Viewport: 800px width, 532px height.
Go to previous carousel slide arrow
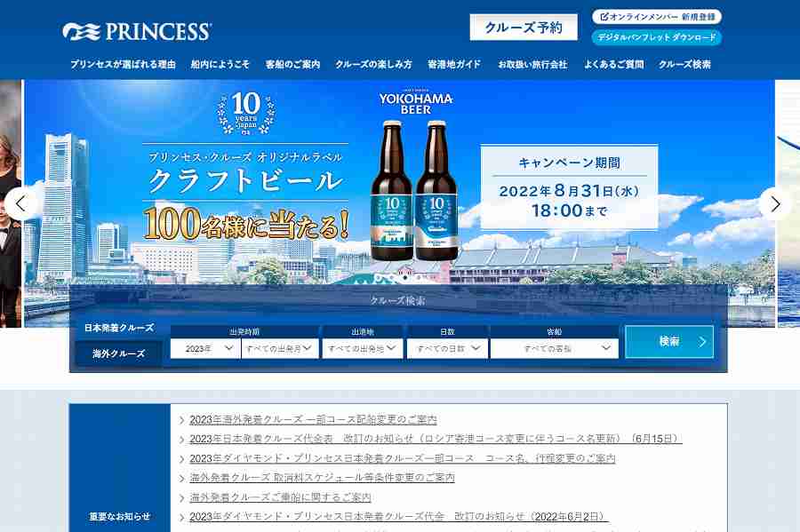tap(20, 204)
